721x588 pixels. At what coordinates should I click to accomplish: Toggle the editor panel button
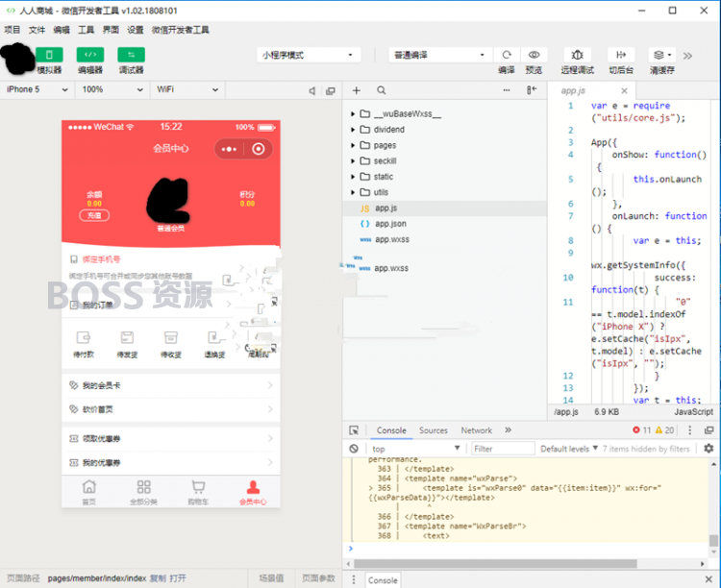click(90, 55)
